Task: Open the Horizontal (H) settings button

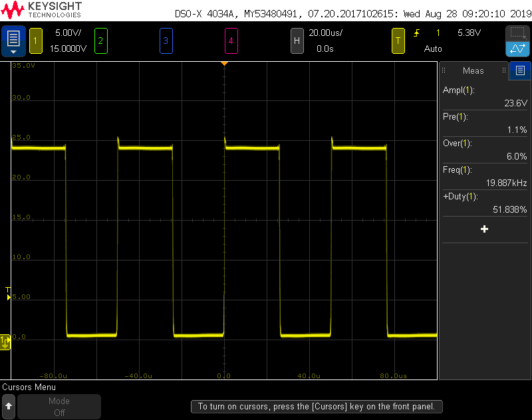Action: (x=297, y=41)
